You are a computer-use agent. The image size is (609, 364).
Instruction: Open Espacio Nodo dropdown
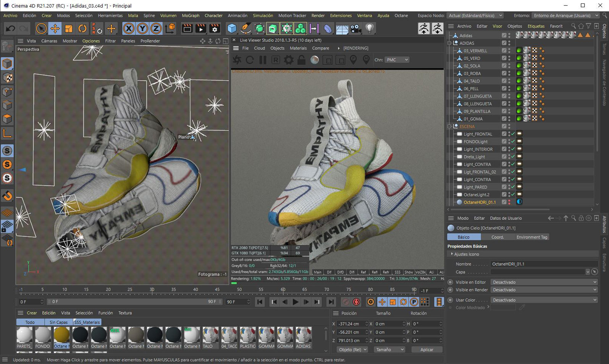pyautogui.click(x=475, y=16)
